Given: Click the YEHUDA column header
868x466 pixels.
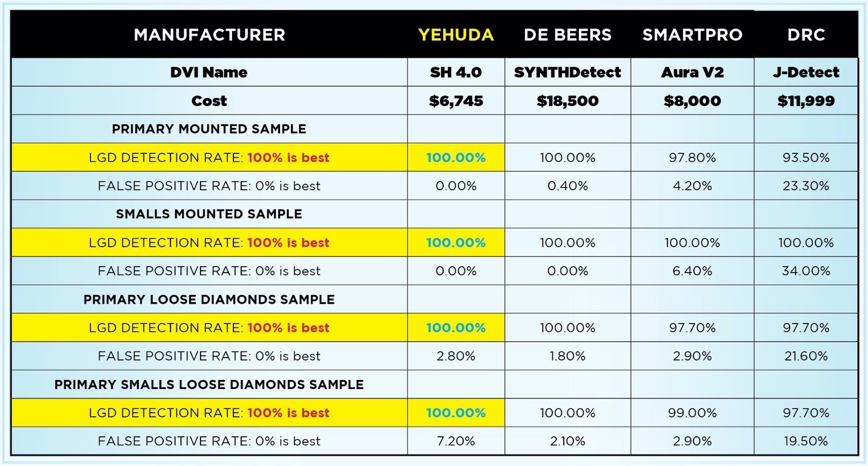Looking at the screenshot, I should click(456, 35).
